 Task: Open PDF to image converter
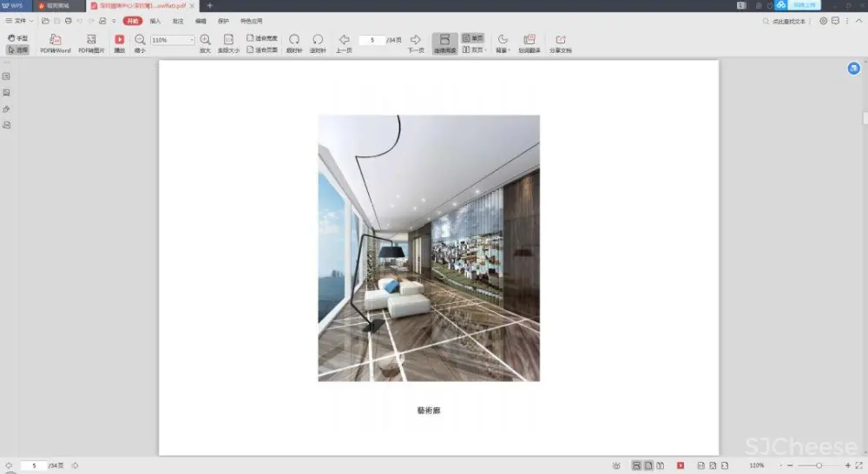click(91, 43)
